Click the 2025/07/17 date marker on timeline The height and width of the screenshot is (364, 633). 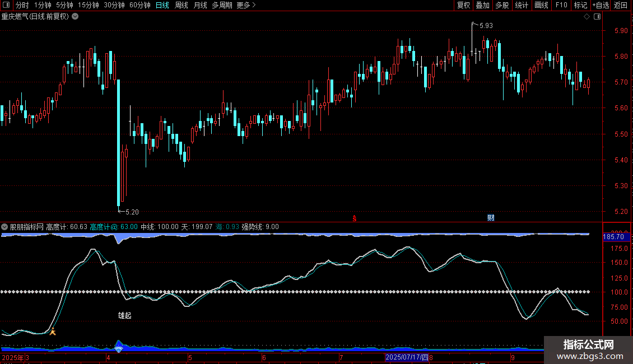pos(407,357)
